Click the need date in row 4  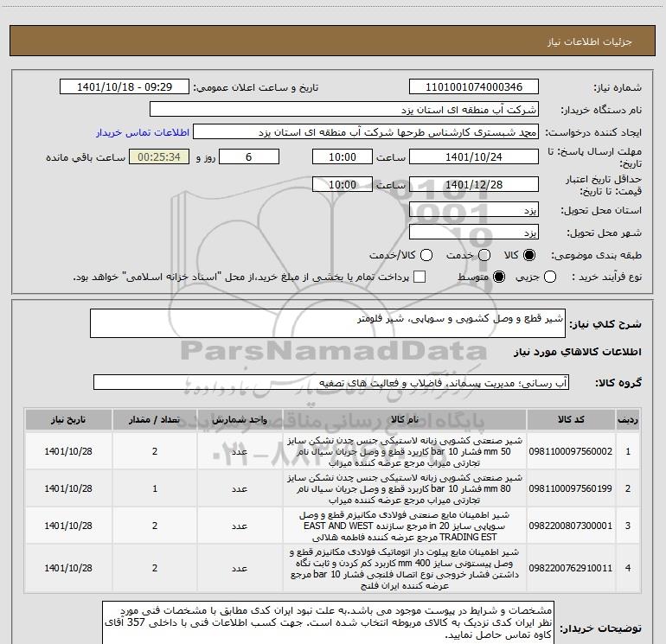pos(68,568)
